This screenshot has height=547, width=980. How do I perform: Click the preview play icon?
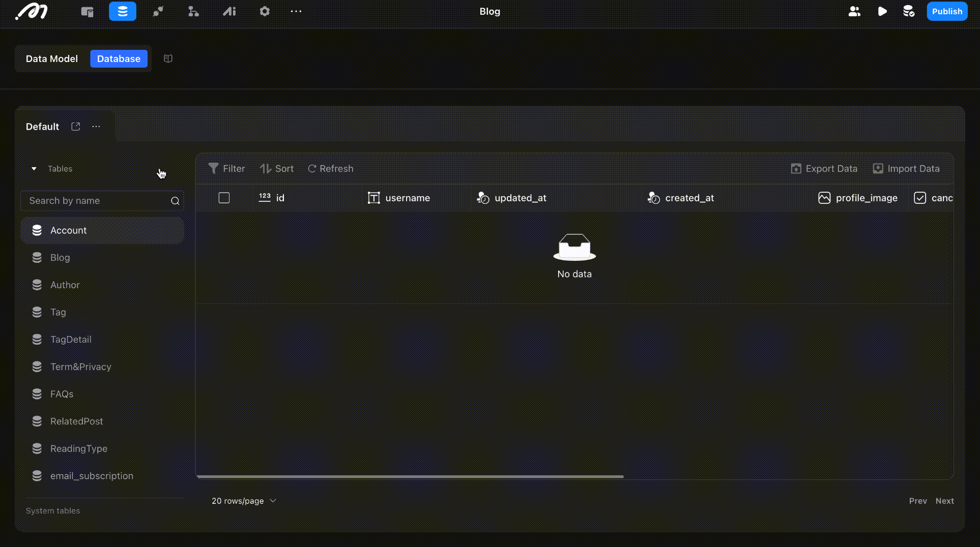[882, 11]
